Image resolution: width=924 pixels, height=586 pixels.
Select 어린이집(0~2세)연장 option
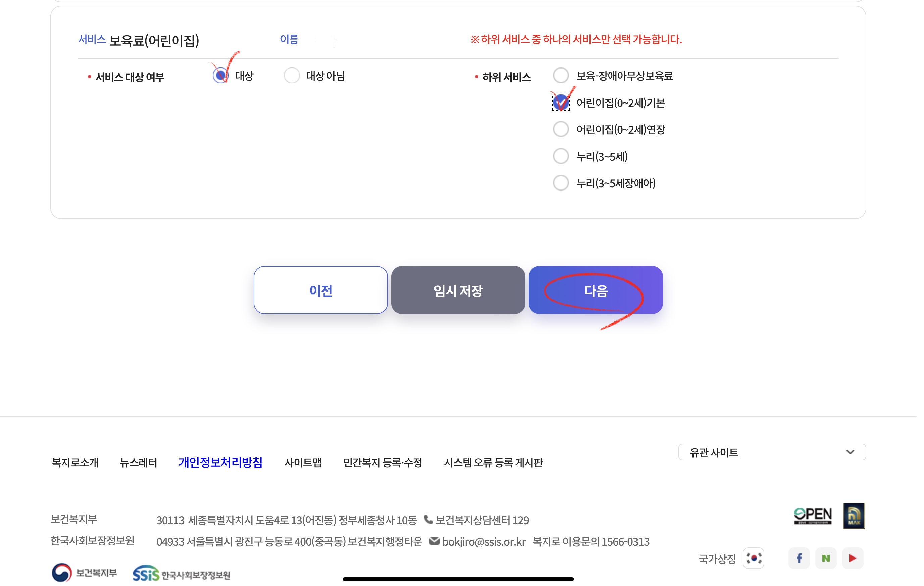[561, 129]
